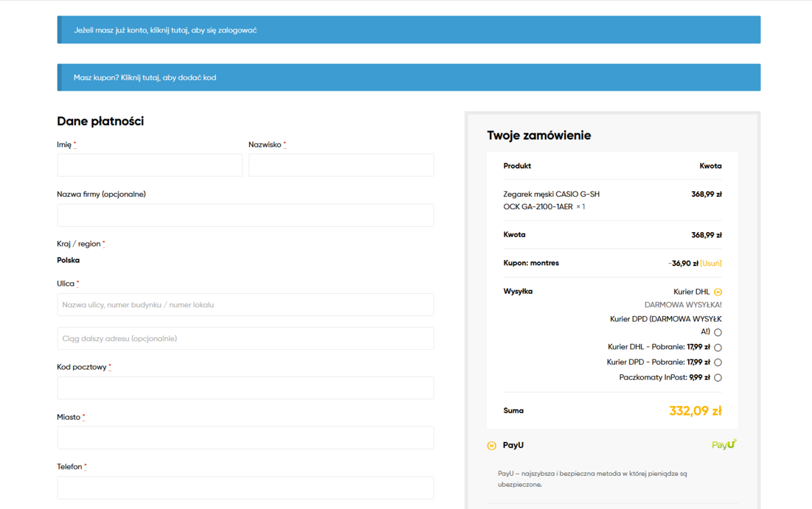Click the 'Kupon: montres' label
The width and height of the screenshot is (812, 509).
[531, 263]
